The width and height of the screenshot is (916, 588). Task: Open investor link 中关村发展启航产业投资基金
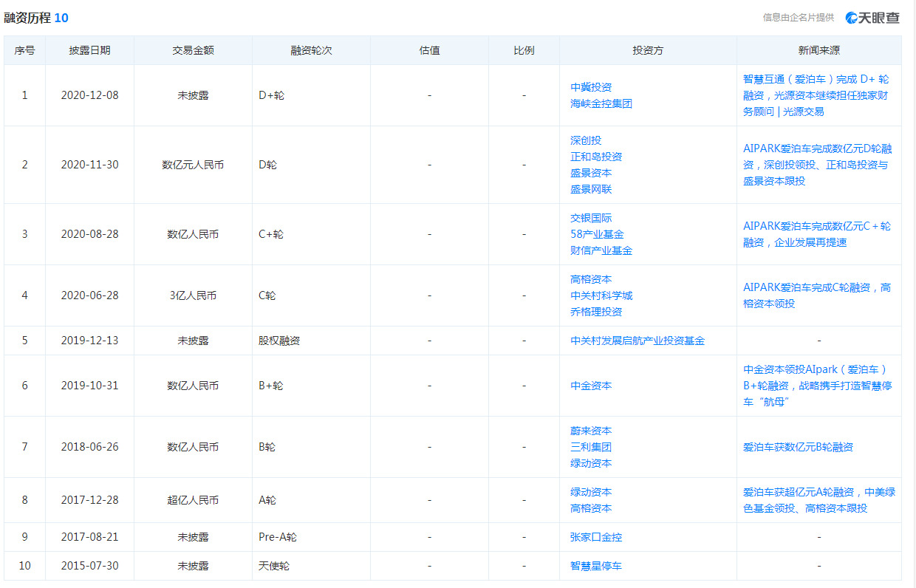pyautogui.click(x=638, y=341)
